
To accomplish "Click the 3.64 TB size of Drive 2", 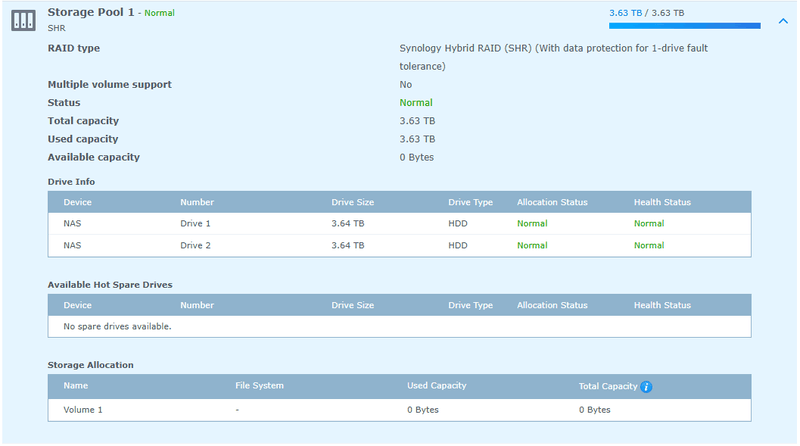I will pyautogui.click(x=347, y=245).
